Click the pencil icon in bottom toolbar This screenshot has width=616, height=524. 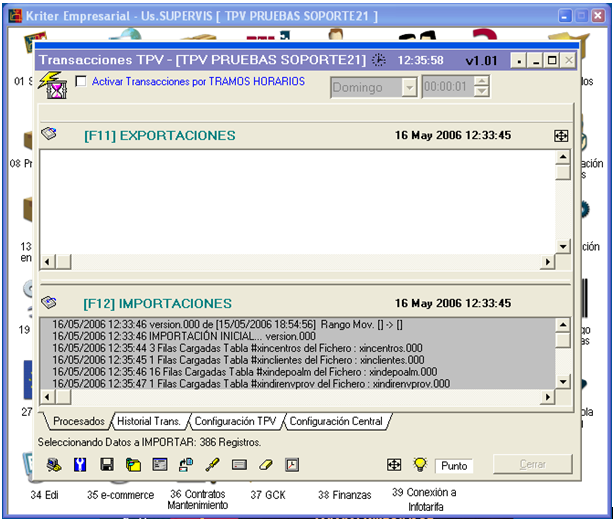[212, 465]
